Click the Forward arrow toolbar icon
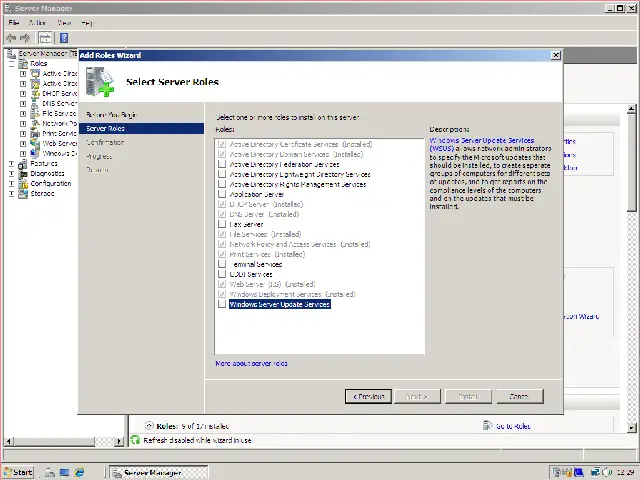The image size is (640, 480). (25, 38)
